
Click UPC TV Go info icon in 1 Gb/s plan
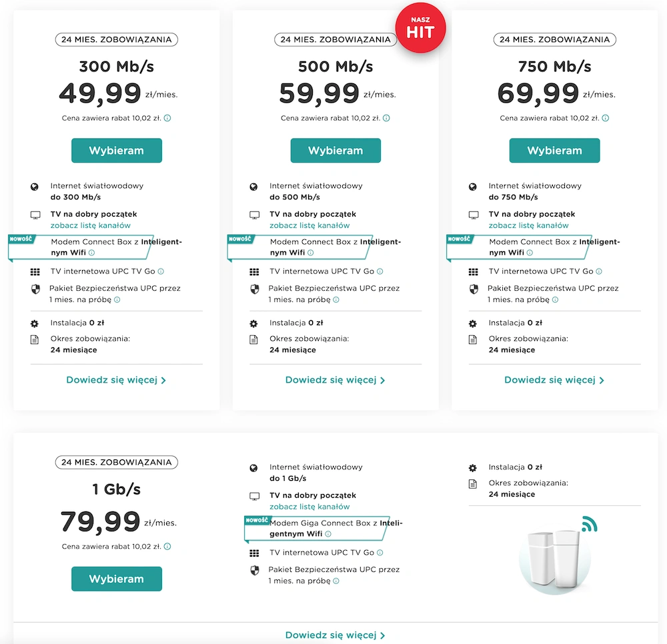pos(380,553)
